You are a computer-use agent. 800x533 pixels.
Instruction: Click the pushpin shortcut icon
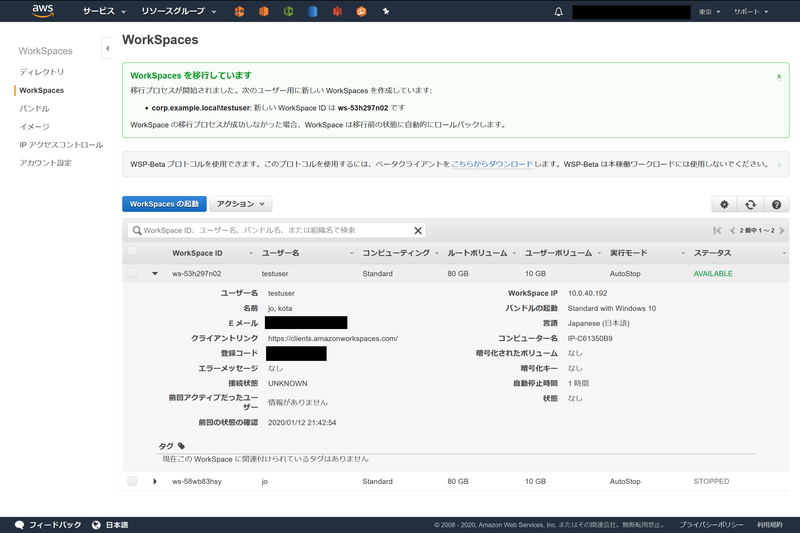coord(386,11)
